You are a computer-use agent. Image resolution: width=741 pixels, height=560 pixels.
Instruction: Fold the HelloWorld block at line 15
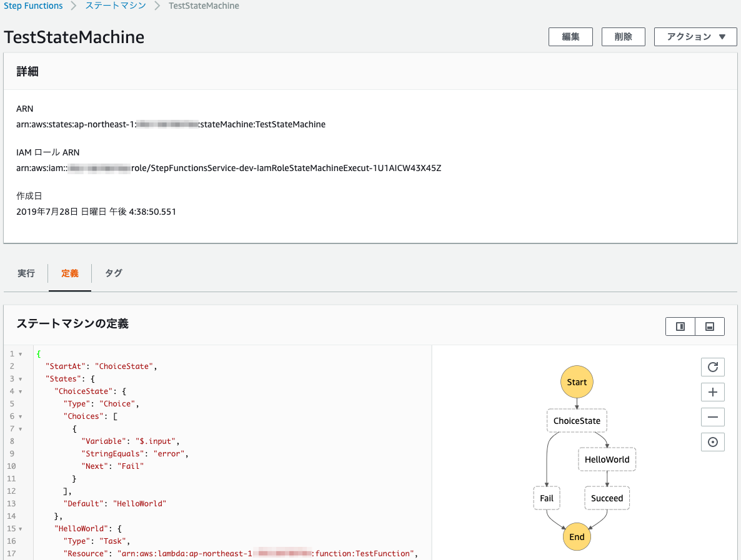pos(20,529)
